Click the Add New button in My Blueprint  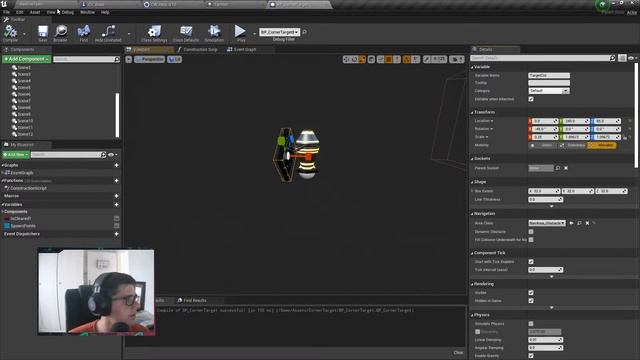tap(16, 155)
